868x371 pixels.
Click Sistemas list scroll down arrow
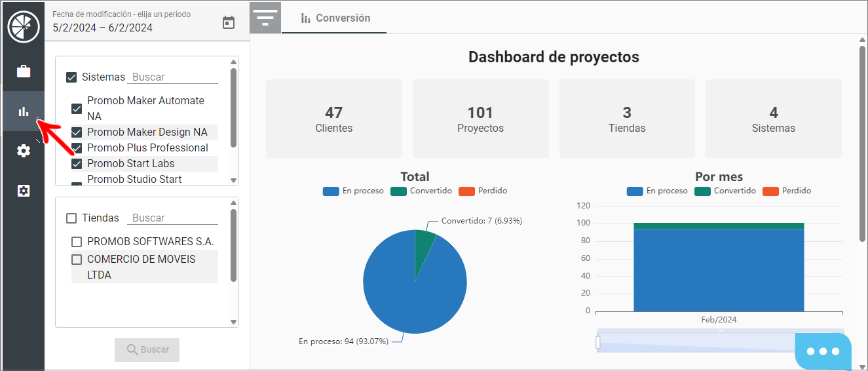(x=234, y=180)
